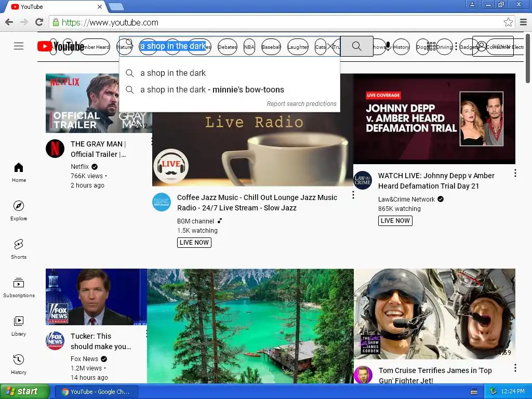The height and width of the screenshot is (399, 532).
Task: Select the Baseball filter chip
Action: pos(271,47)
